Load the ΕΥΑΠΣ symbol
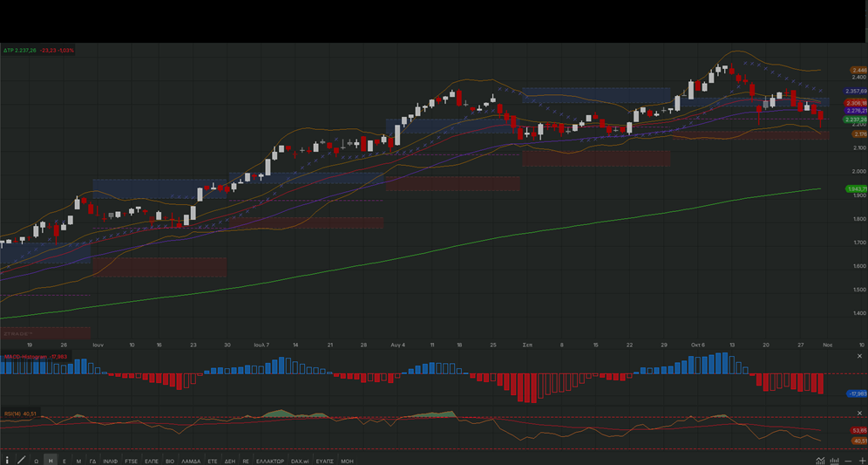The height and width of the screenshot is (465, 868). point(324,461)
